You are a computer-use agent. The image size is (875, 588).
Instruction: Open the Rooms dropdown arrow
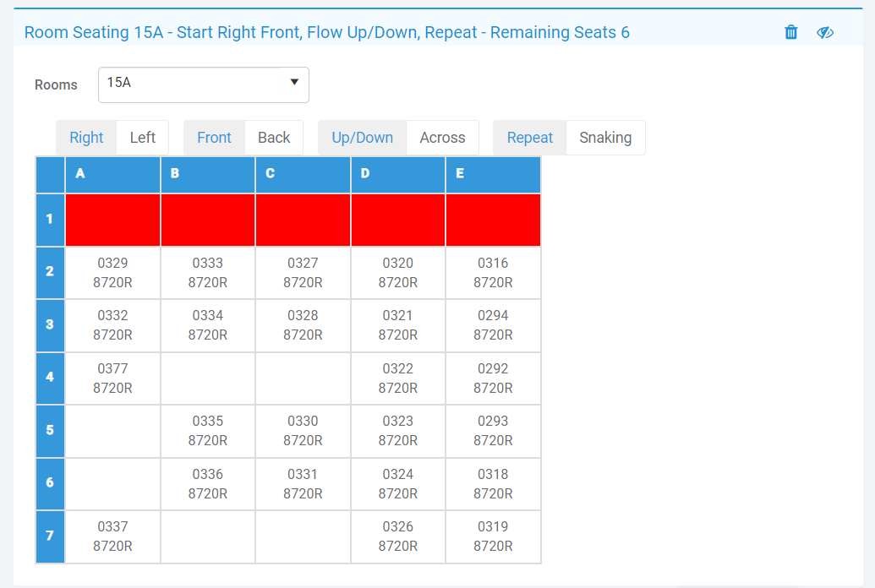point(294,82)
